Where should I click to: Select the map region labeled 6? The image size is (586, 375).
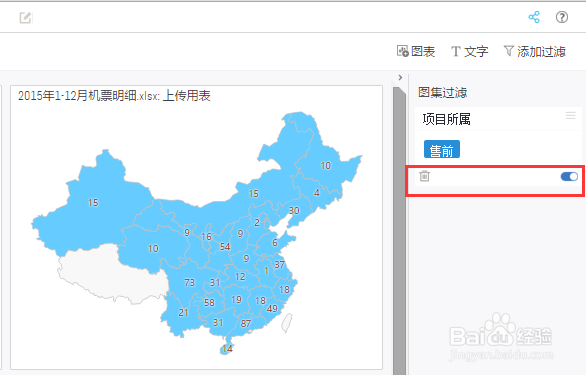click(x=275, y=243)
